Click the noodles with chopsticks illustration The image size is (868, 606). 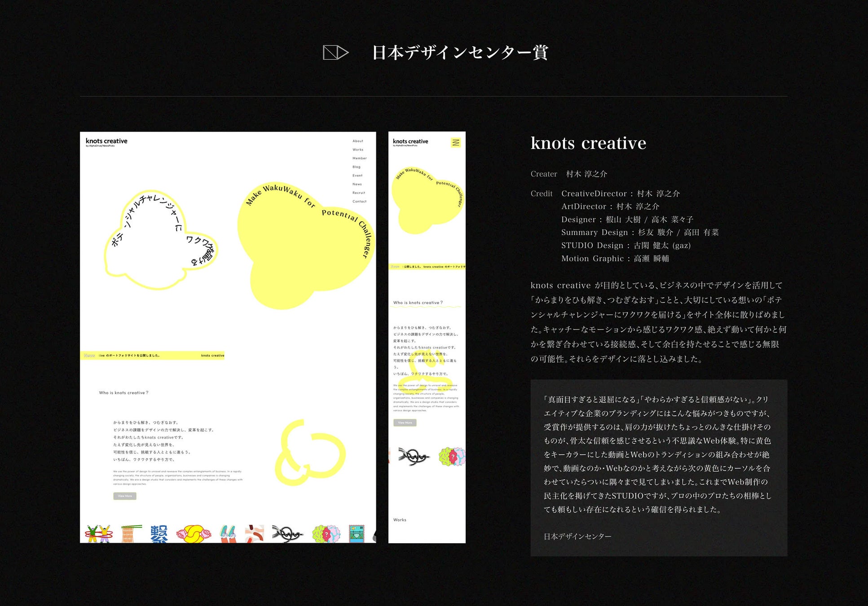(130, 534)
